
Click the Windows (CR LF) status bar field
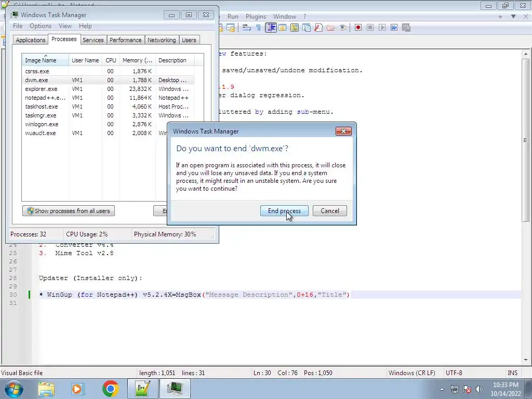(411, 373)
